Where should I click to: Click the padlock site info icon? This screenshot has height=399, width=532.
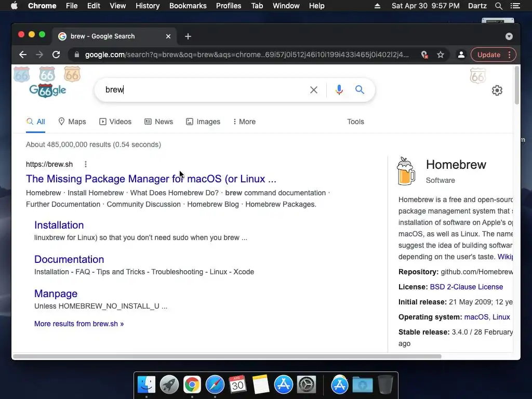tap(77, 55)
